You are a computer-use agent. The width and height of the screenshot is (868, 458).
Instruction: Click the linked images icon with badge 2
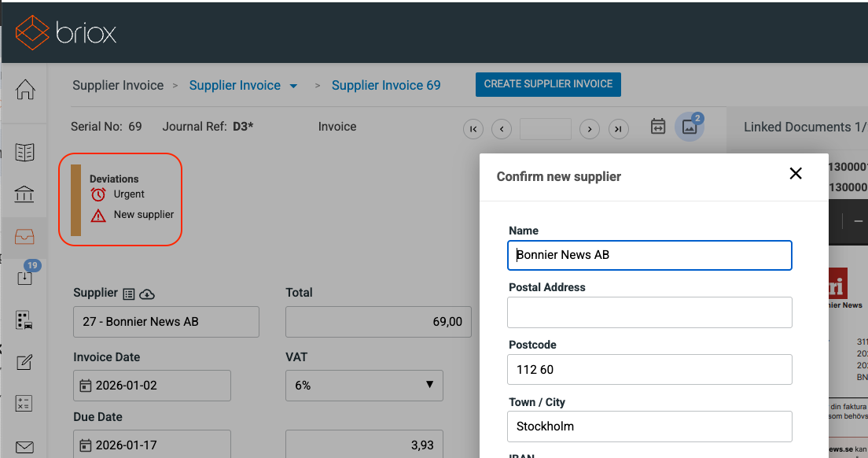point(690,127)
